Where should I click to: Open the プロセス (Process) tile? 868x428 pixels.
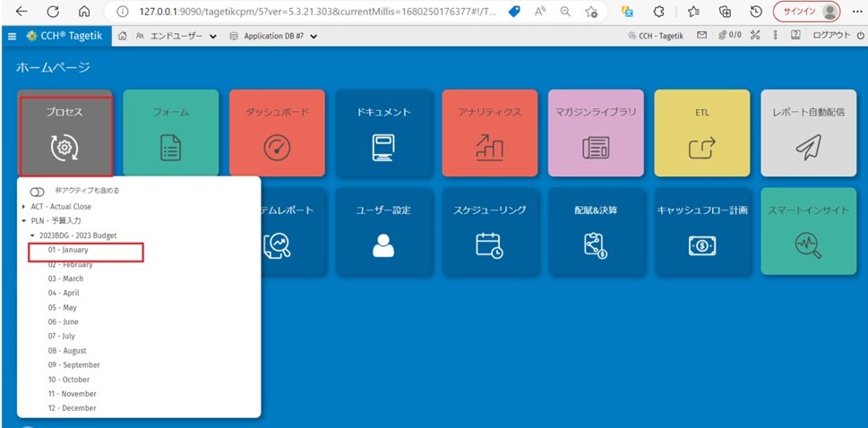[64, 133]
